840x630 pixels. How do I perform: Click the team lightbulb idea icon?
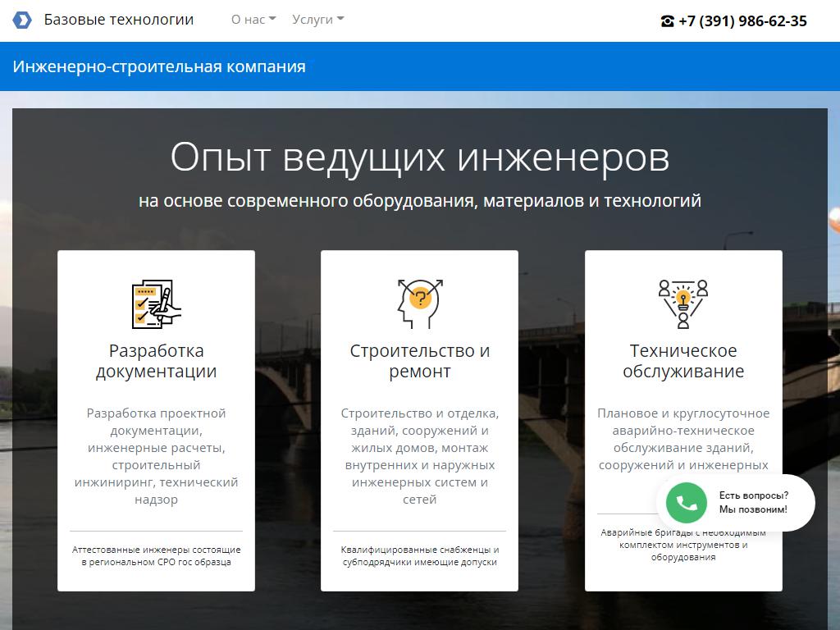(x=682, y=304)
